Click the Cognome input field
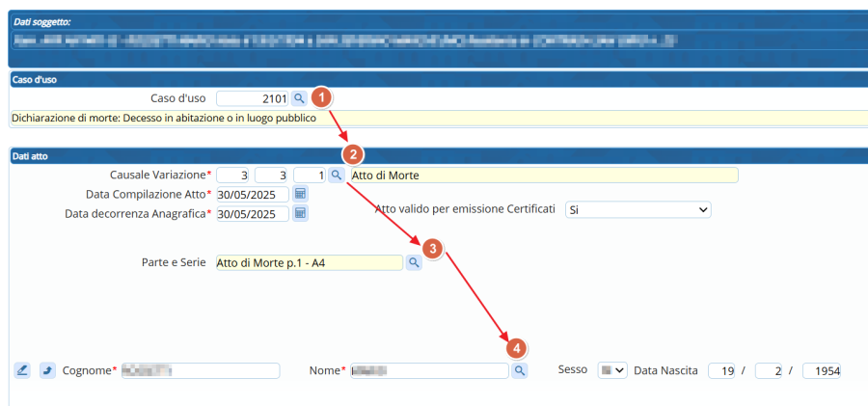The image size is (868, 406). (x=200, y=370)
